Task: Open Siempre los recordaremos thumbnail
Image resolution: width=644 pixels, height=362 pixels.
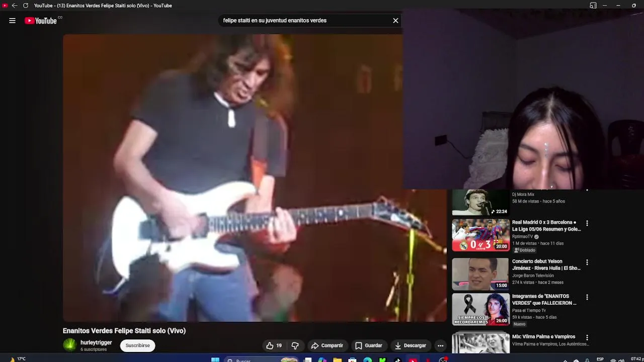Action: [480, 309]
